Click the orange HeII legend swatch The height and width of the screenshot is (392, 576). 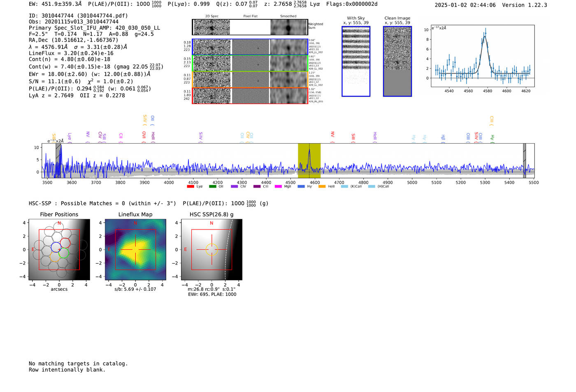tap(322, 187)
